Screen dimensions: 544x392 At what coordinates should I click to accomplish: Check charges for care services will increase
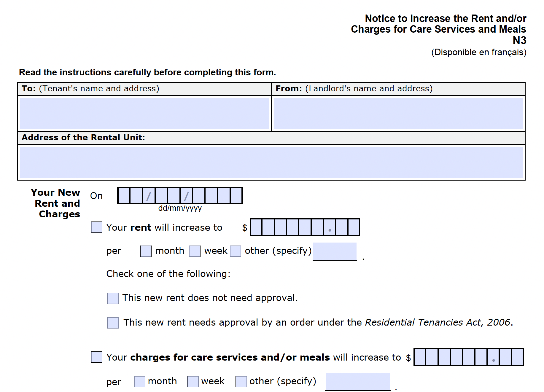[96, 357]
